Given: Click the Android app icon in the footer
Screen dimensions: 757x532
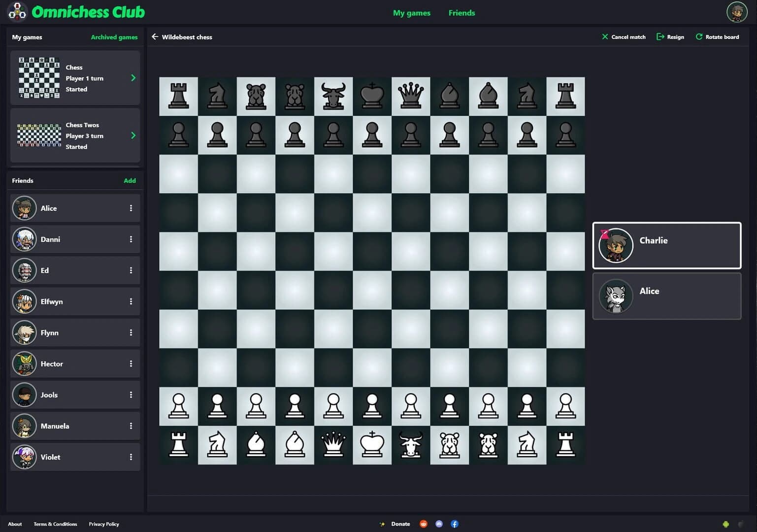Looking at the screenshot, I should tap(725, 524).
